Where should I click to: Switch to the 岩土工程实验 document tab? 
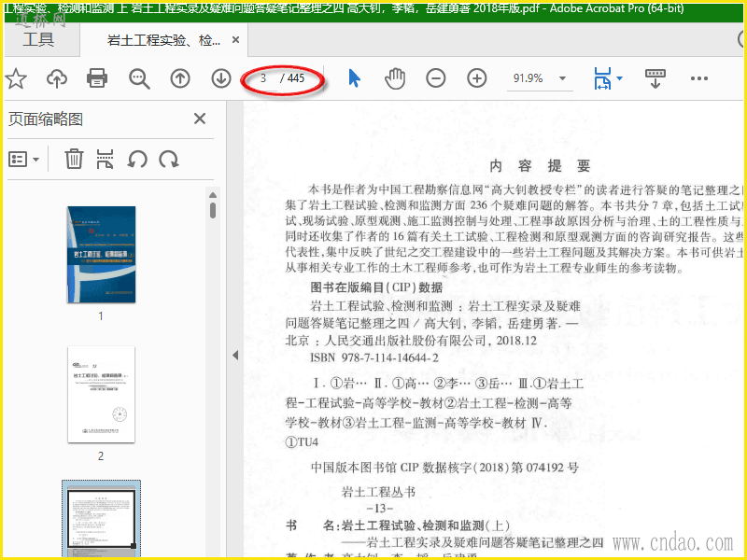coord(163,40)
